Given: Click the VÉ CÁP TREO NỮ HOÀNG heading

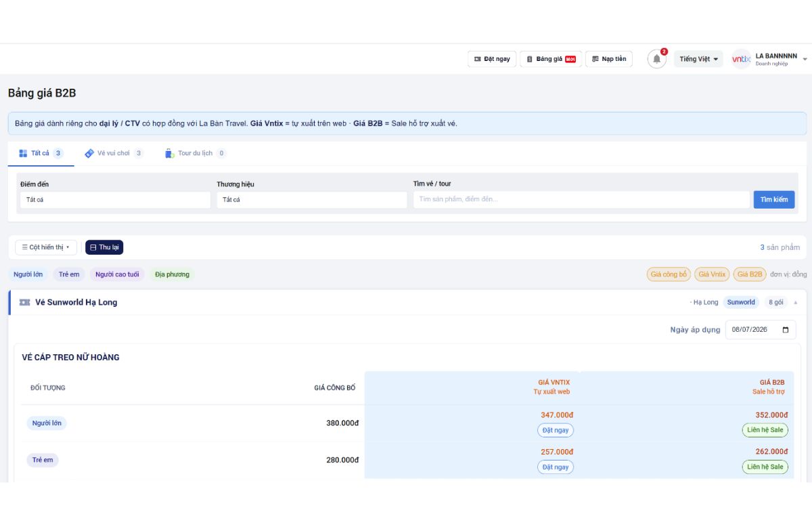Looking at the screenshot, I should click(x=70, y=358).
